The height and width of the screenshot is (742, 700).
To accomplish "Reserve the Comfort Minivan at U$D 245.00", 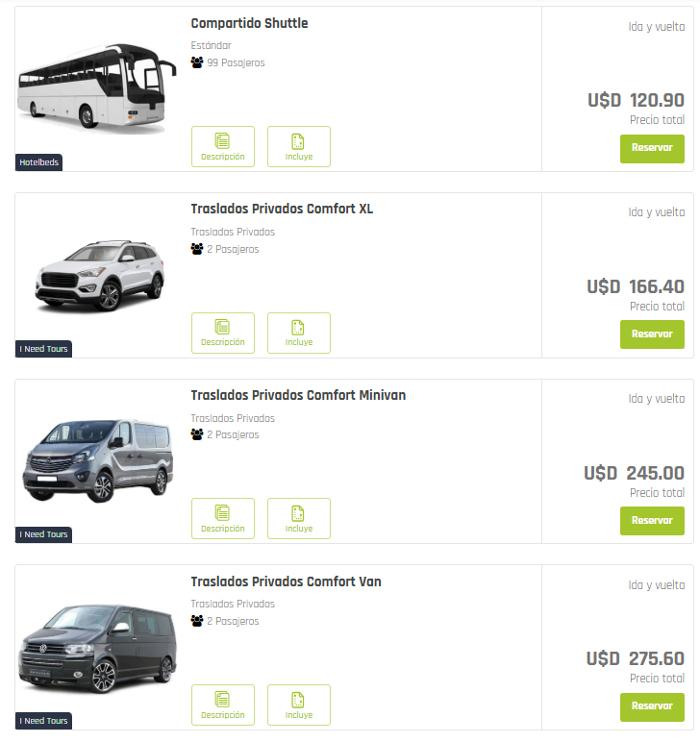I will click(x=652, y=520).
